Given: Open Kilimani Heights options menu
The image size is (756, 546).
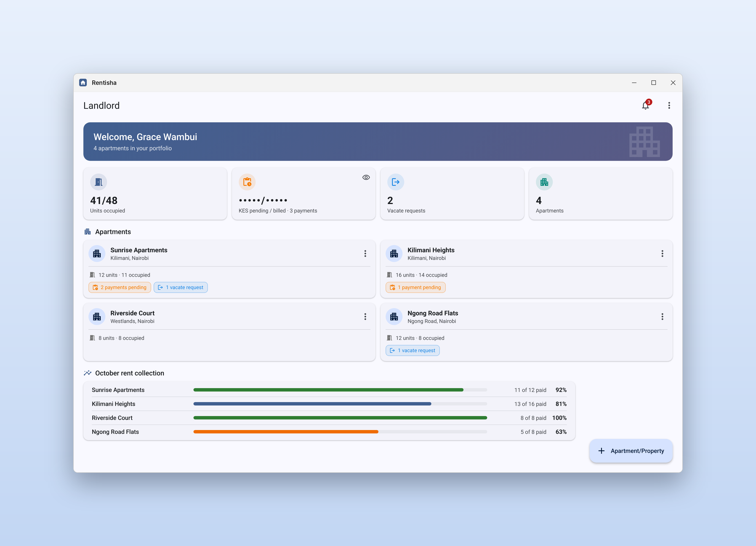Looking at the screenshot, I should point(662,254).
